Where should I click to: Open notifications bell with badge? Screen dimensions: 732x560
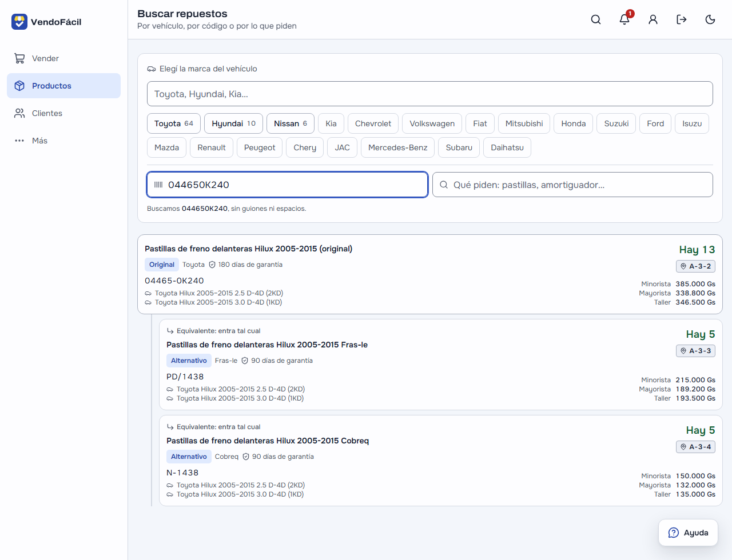click(x=624, y=19)
